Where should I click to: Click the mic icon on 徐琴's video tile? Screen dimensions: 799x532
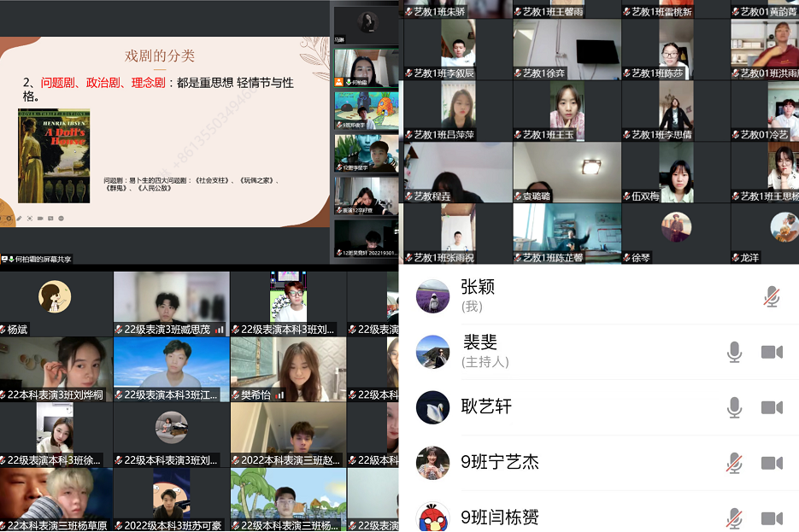click(626, 257)
